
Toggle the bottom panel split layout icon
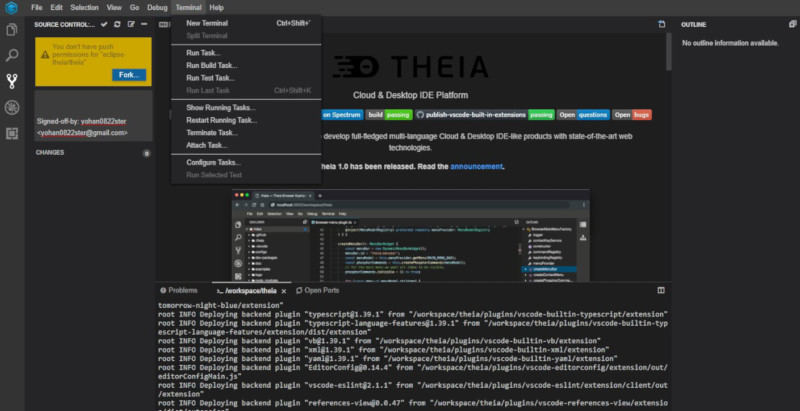pos(661,290)
